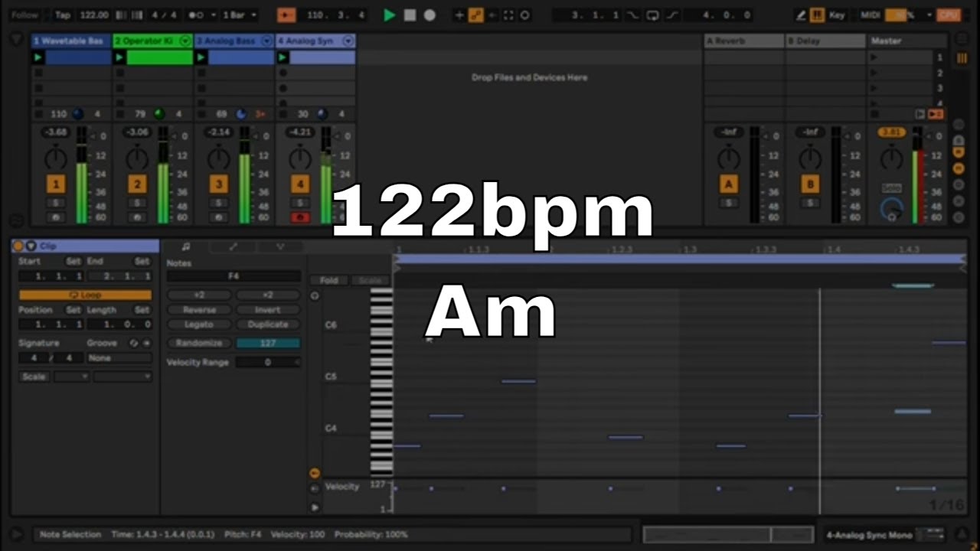Launch scene 2 from the Master track
Viewport: 980px width, 551px height.
[874, 73]
